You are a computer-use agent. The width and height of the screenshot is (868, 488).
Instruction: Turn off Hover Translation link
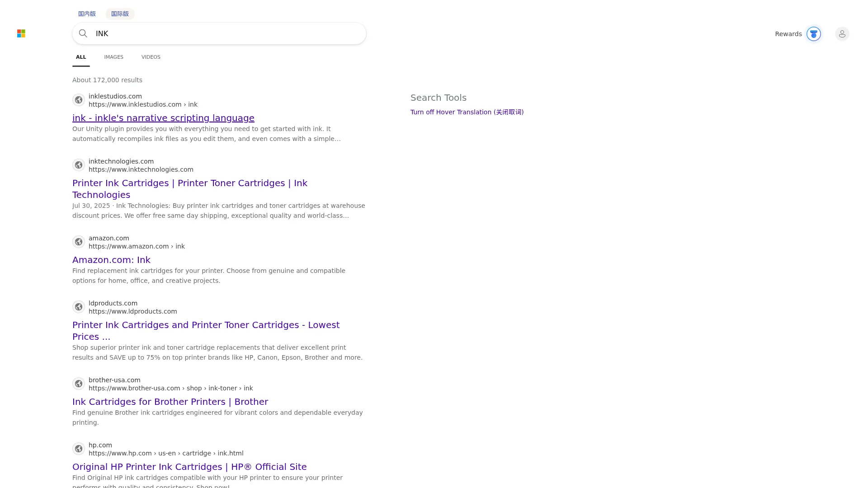[x=467, y=112]
